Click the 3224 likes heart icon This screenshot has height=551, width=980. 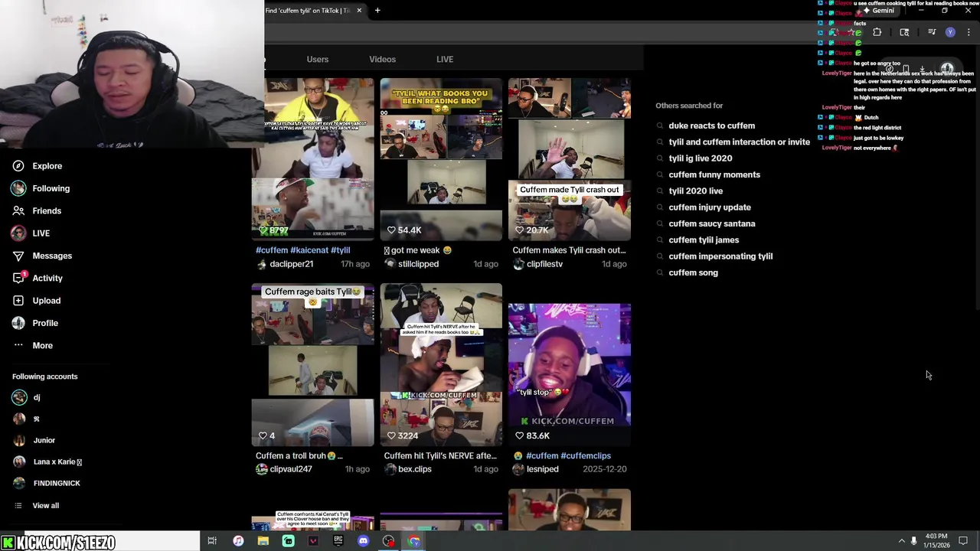[391, 435]
